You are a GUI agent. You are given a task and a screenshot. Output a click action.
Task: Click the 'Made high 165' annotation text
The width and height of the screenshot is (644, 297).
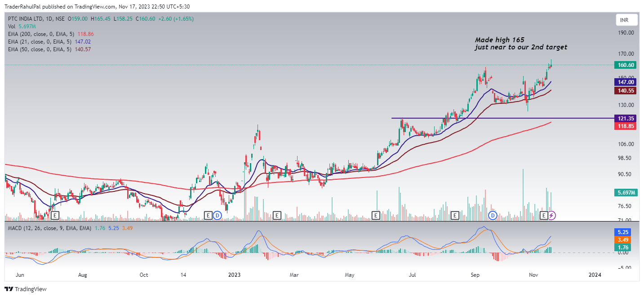pos(500,40)
